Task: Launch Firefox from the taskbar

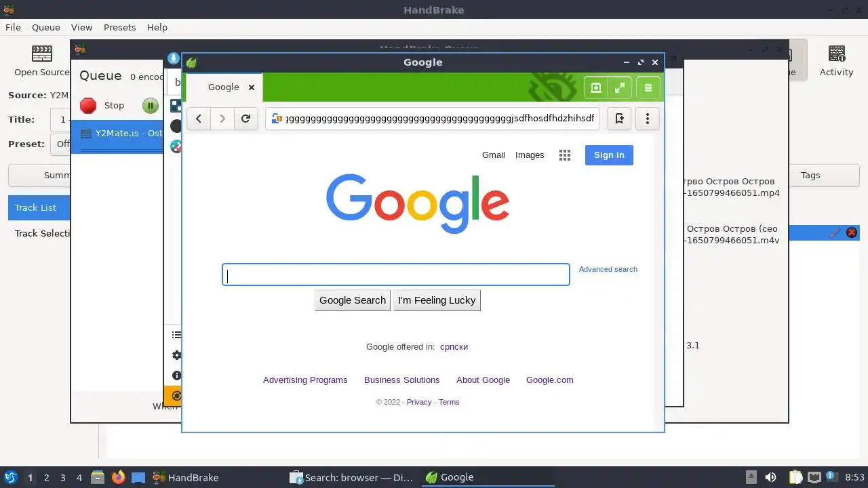Action: (x=118, y=477)
